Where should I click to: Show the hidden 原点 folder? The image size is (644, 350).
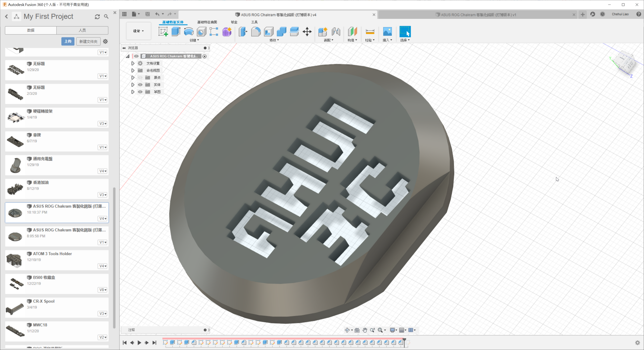[x=140, y=78]
